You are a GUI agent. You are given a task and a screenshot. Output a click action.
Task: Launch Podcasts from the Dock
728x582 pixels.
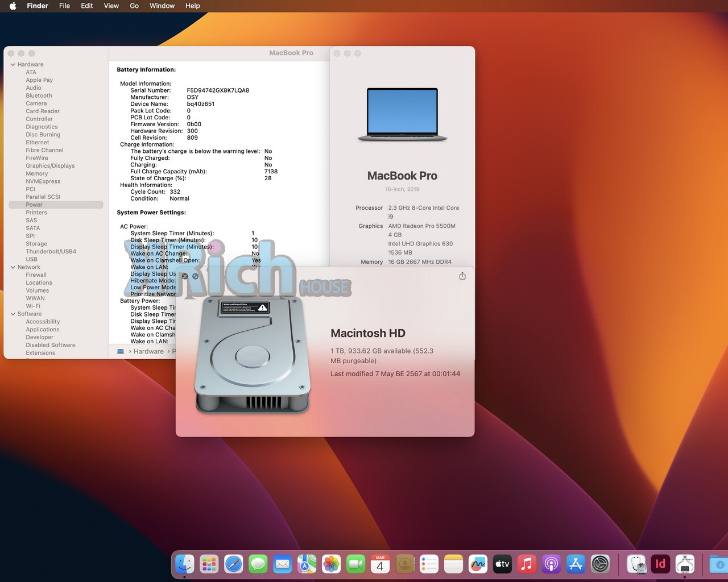[551, 564]
